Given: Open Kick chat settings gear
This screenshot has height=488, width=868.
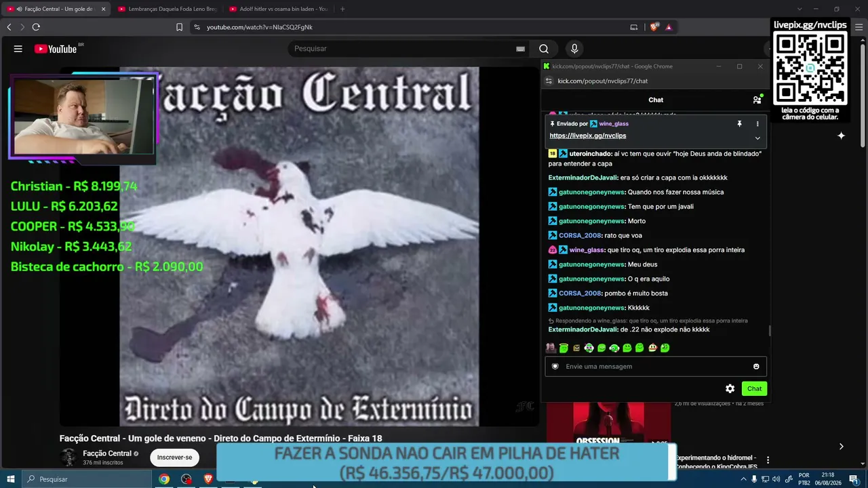Looking at the screenshot, I should (730, 389).
